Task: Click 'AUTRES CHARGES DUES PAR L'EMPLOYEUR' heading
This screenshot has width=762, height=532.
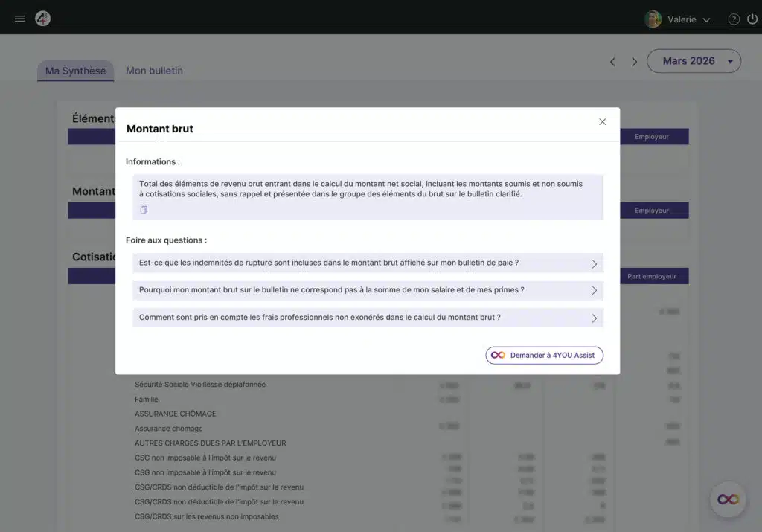Action: pos(210,443)
